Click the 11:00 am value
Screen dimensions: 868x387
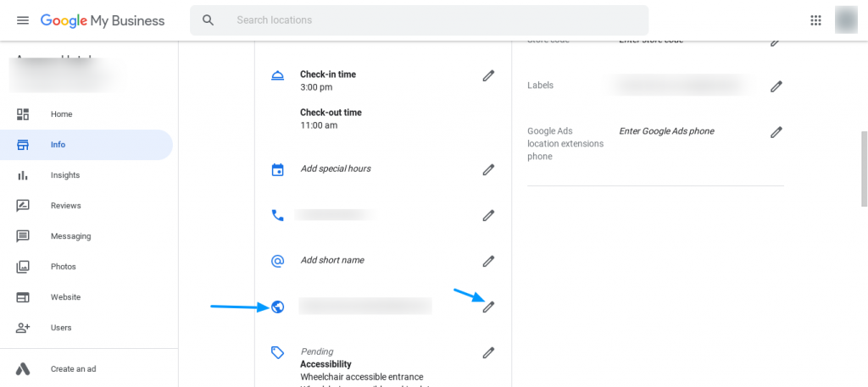[x=319, y=125]
